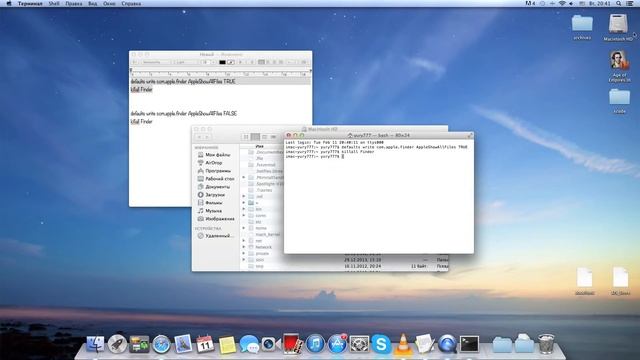Click the FALSE command line in TextEdit
The height and width of the screenshot is (360, 640).
[x=184, y=113]
